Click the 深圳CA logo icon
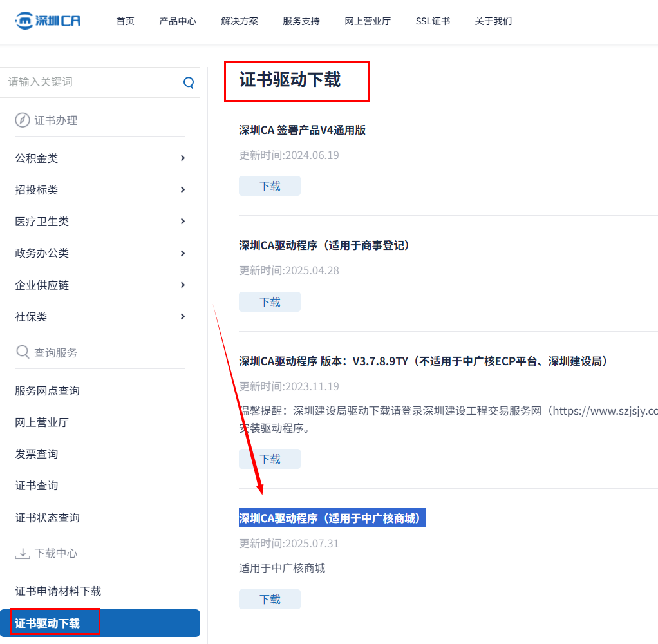The width and height of the screenshot is (658, 644). click(x=24, y=21)
